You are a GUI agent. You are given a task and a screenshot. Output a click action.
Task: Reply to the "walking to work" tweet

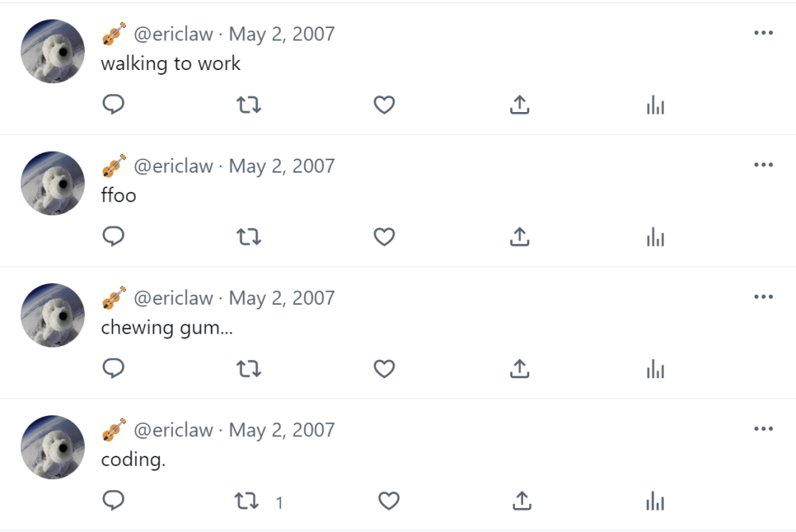tap(114, 105)
